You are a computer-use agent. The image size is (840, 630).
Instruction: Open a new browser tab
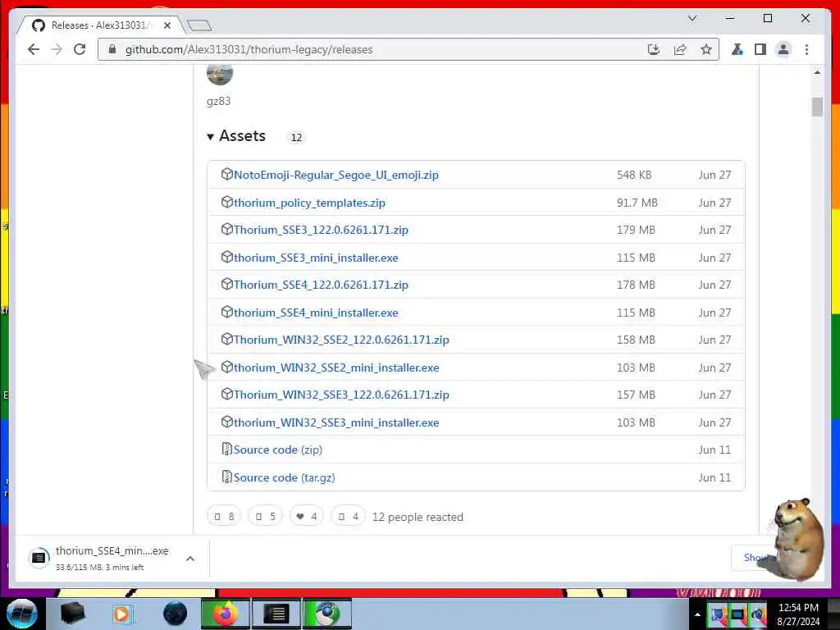[x=200, y=25]
